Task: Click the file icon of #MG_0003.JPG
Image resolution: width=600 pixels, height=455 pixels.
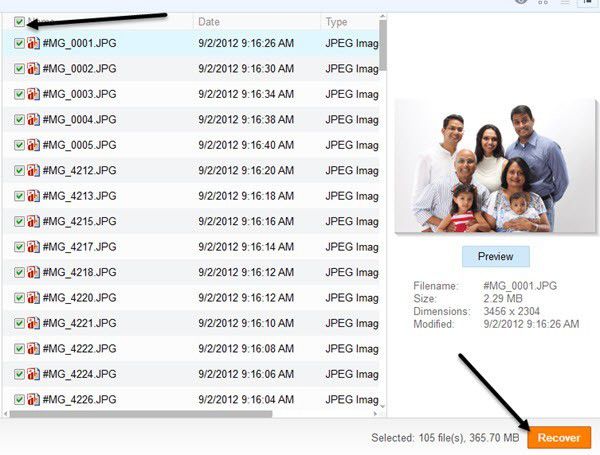Action: tap(33, 94)
